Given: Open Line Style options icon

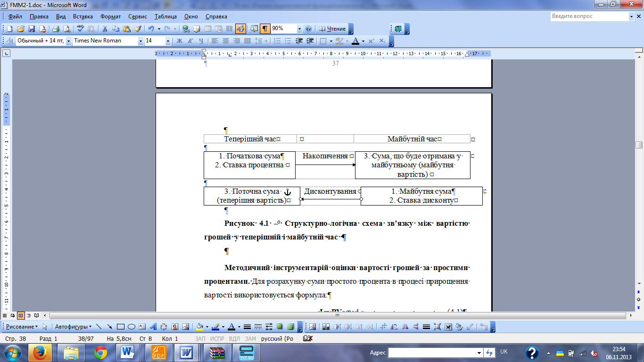Looking at the screenshot, I should pos(248,326).
